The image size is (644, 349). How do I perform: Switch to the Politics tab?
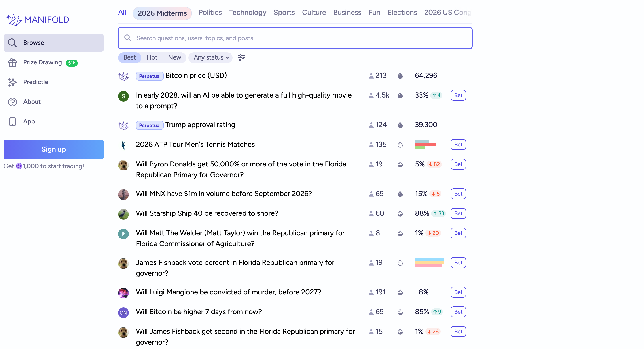[210, 13]
